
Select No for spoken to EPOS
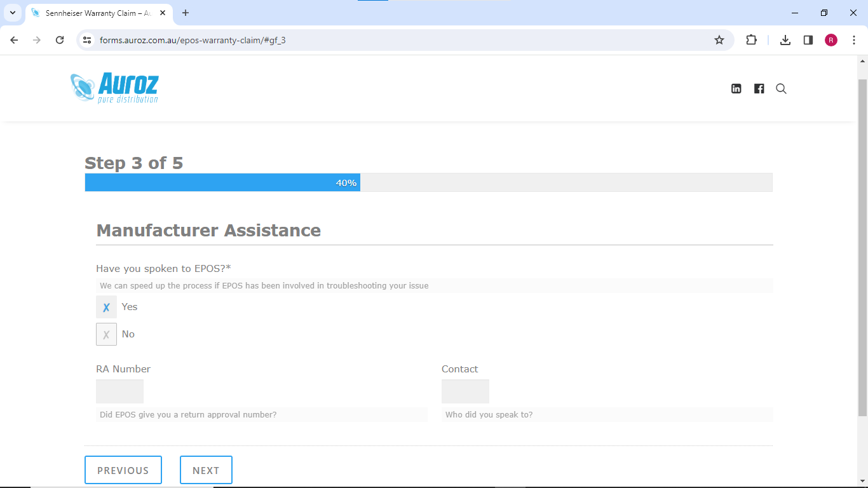point(106,334)
